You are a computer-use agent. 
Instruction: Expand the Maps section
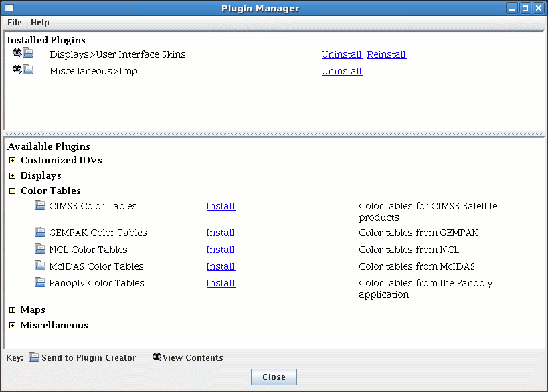12,310
